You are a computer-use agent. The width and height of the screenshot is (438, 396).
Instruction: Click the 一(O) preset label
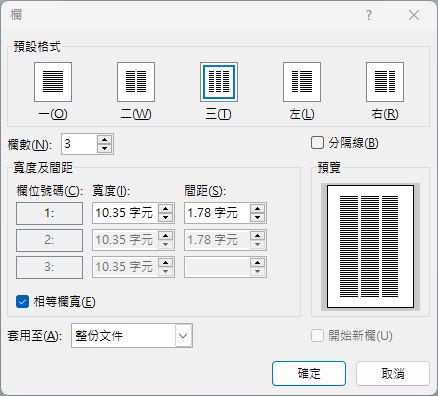pyautogui.click(x=53, y=114)
